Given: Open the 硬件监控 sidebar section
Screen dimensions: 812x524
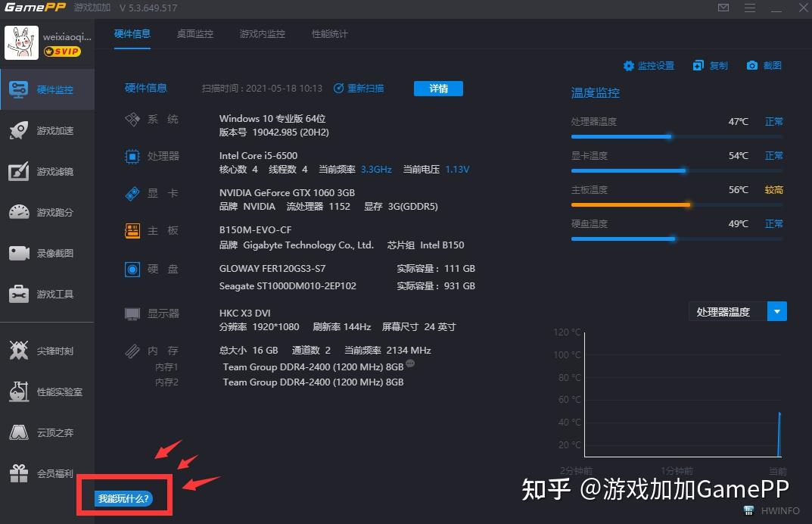Looking at the screenshot, I should (x=47, y=89).
